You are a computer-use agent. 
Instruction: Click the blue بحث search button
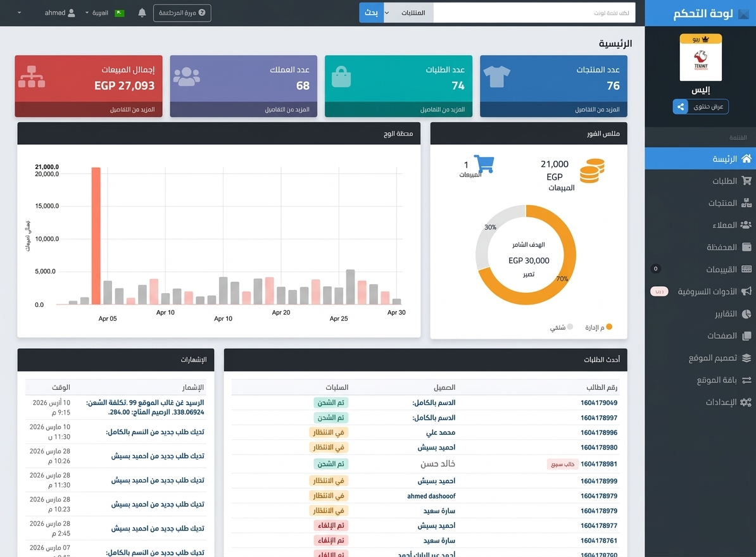click(372, 13)
